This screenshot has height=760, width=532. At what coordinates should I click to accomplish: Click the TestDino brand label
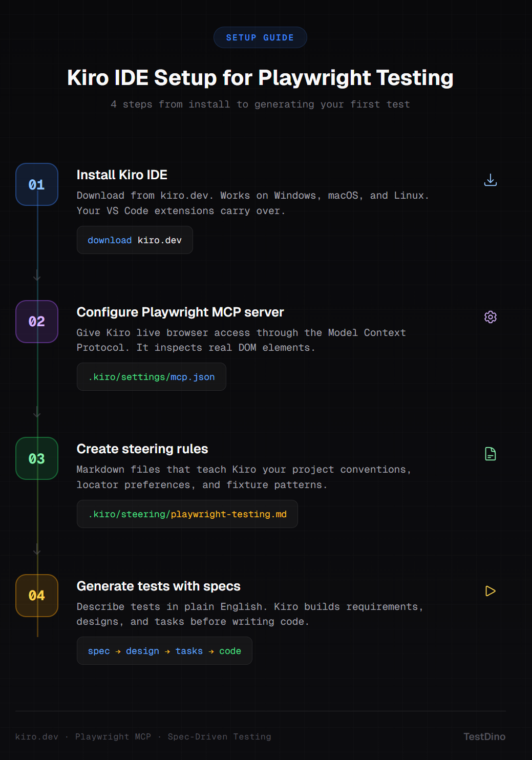click(484, 736)
